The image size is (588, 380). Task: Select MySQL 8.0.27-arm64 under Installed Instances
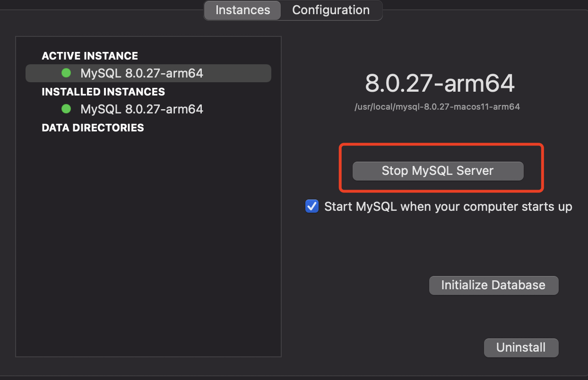(142, 109)
